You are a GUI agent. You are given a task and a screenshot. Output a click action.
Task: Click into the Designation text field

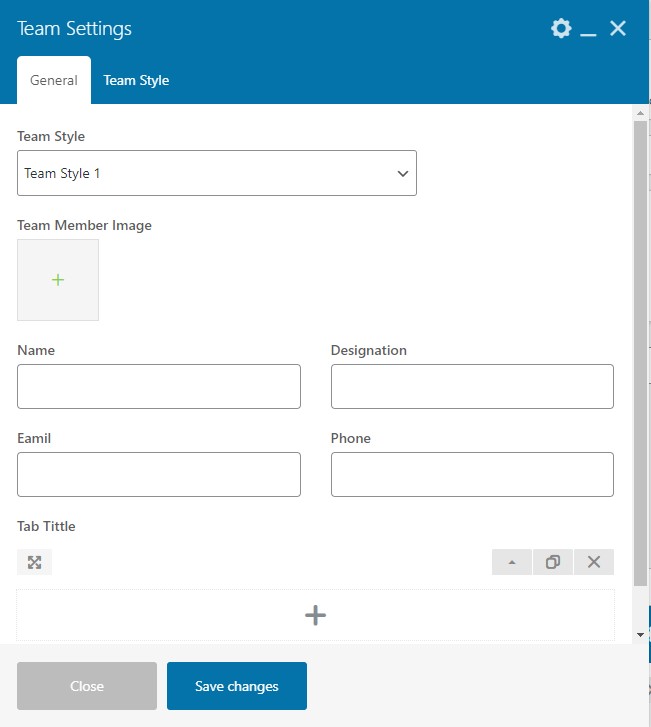coord(472,386)
